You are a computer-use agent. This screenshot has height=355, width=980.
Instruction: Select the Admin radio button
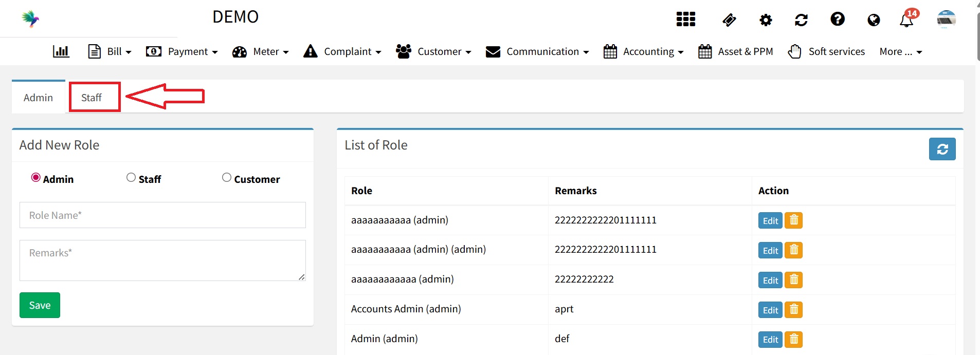pyautogui.click(x=36, y=178)
